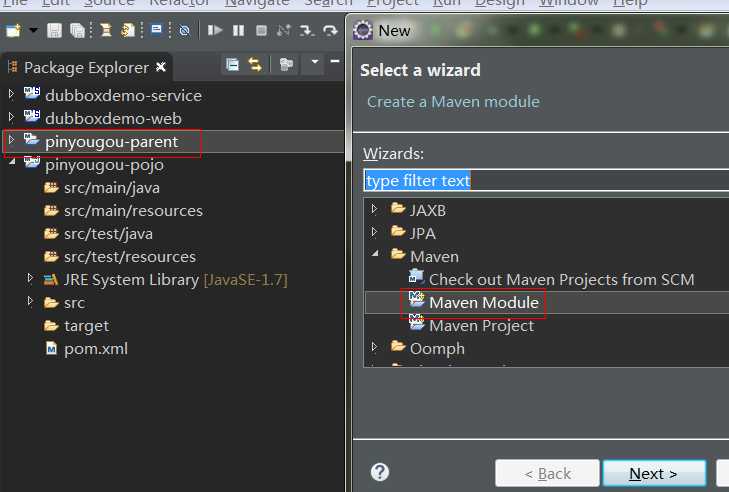Viewport: 729px width, 492px height.
Task: Select the pinyougou-pojo project
Action: 105,165
